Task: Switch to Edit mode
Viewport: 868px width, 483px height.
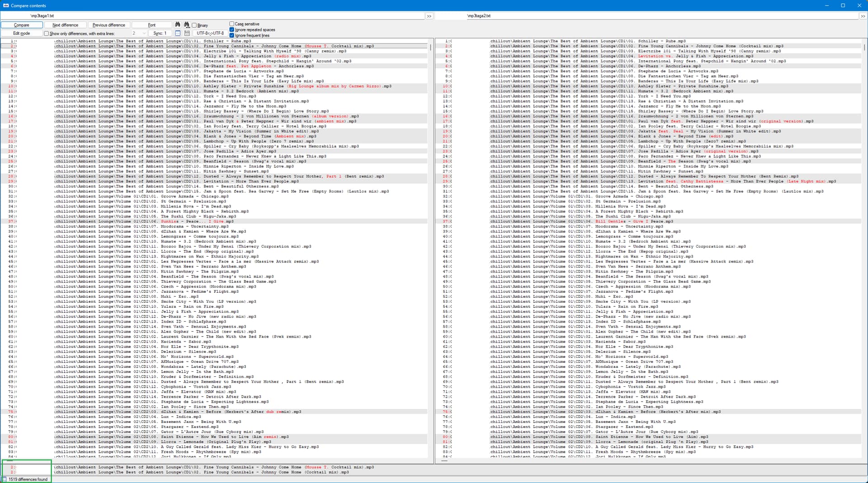Action: (x=22, y=33)
